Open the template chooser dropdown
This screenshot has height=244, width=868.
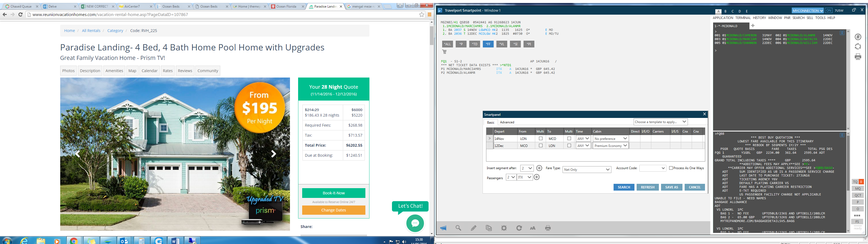(660, 122)
